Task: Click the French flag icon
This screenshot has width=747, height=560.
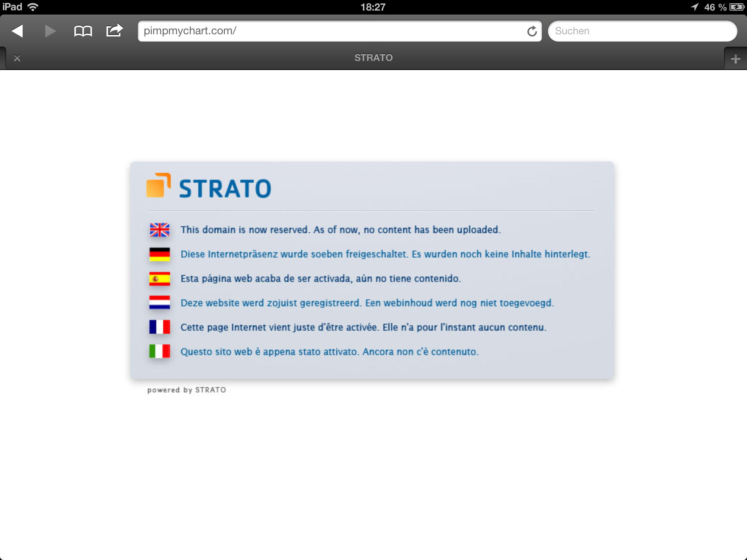Action: coord(159,327)
